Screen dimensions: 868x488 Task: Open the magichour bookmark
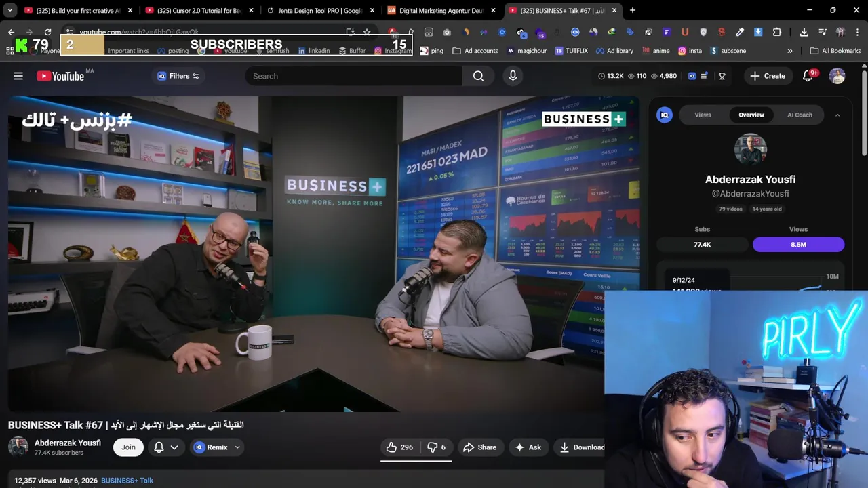click(x=526, y=51)
